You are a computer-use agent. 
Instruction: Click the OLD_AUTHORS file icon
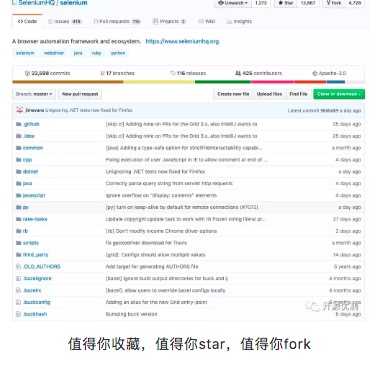19,267
